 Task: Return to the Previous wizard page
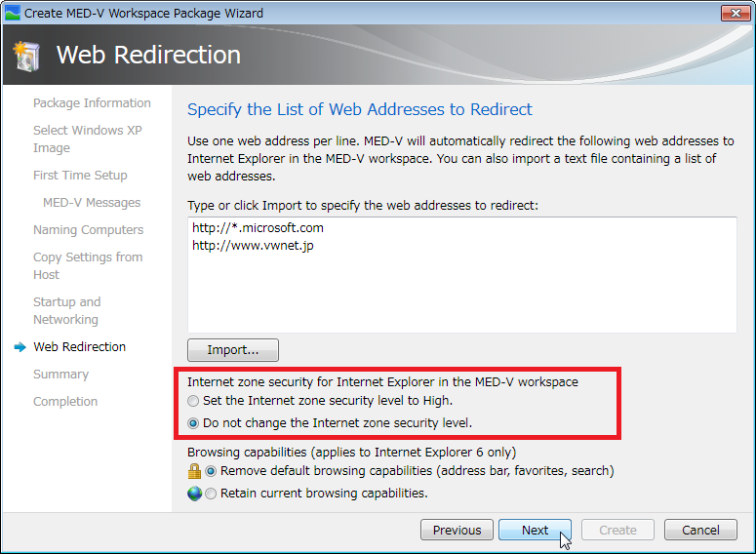point(457,530)
